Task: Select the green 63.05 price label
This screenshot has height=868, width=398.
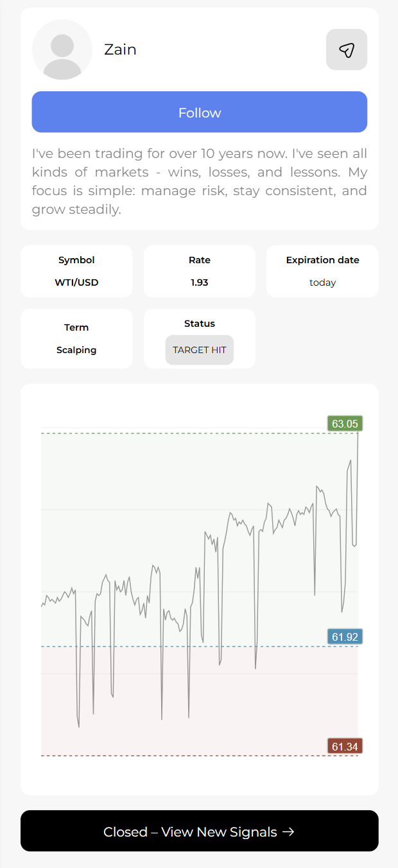Action: point(345,424)
